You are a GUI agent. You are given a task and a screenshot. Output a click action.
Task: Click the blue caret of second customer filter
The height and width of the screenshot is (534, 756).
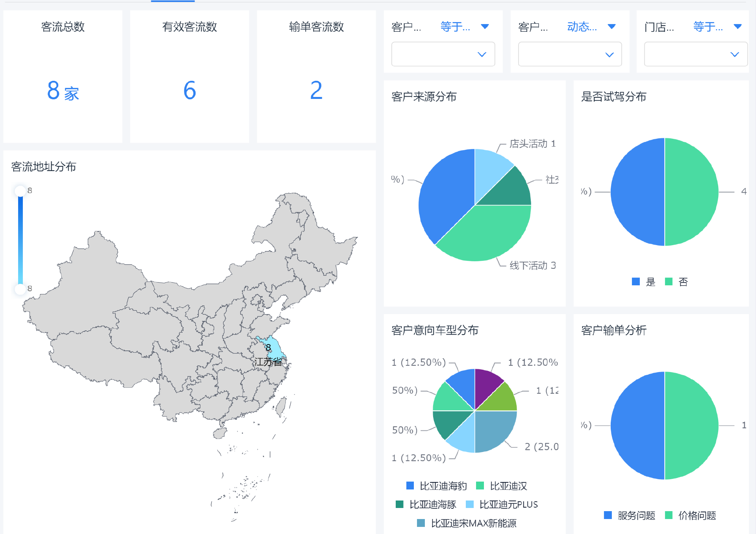point(611,27)
